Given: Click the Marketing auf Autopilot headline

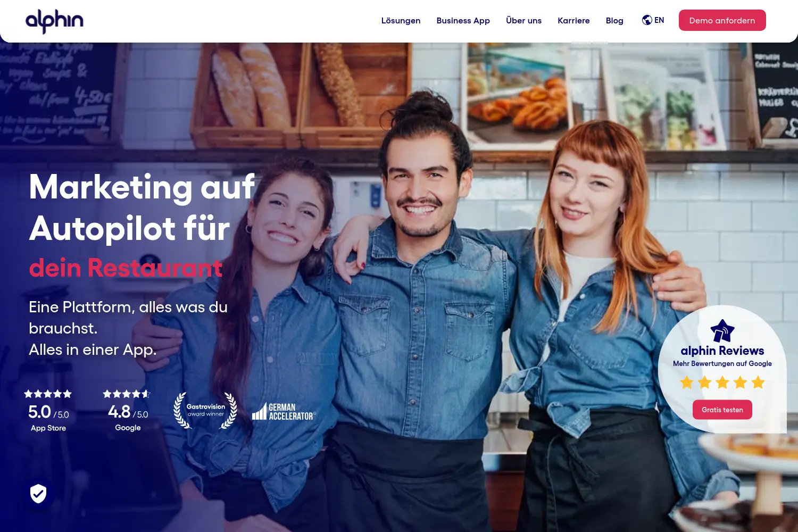Looking at the screenshot, I should (142, 207).
